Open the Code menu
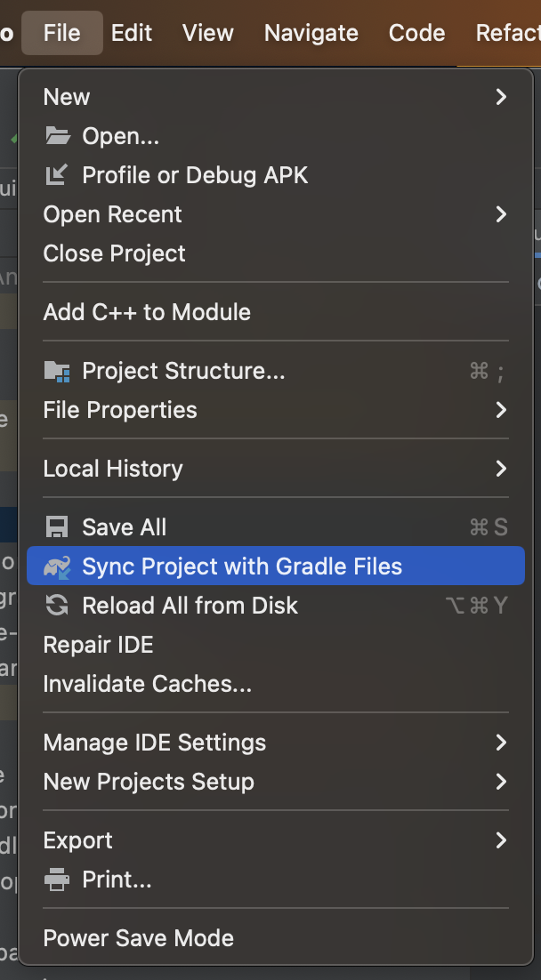The image size is (541, 980). click(x=416, y=33)
